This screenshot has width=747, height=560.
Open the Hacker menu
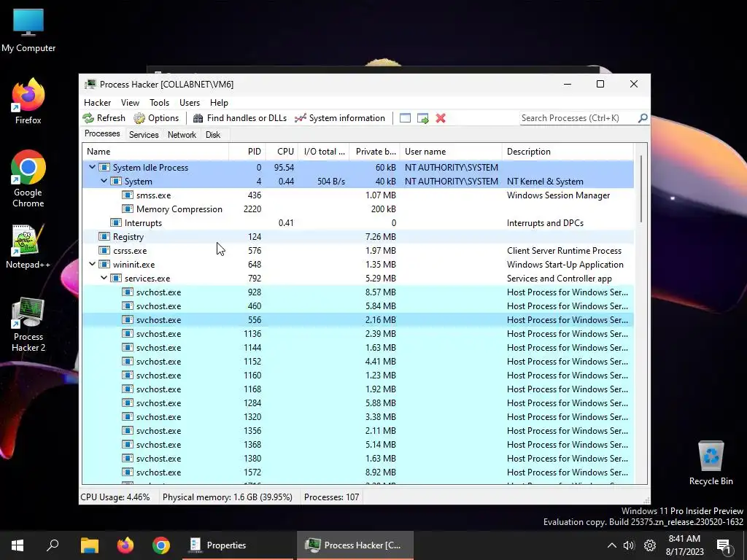[x=97, y=102]
